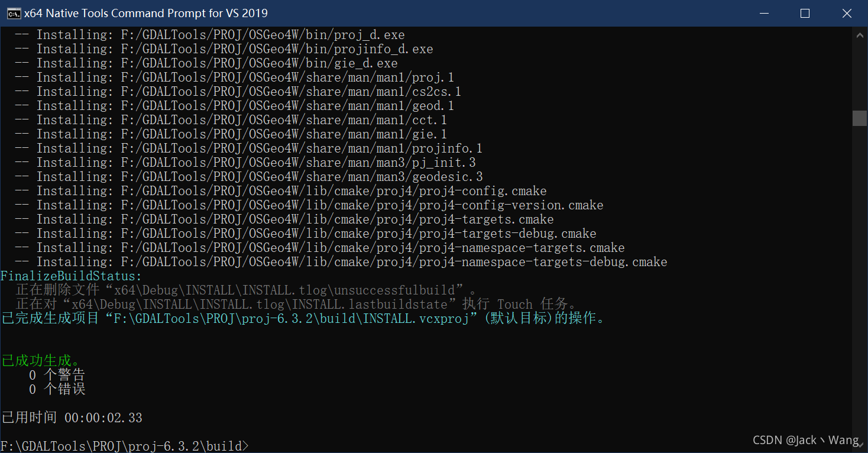Screen dimensions: 868x453
Task: Click the line installing proj4-namespace-targets-debug.cmake
Action: [x=341, y=262]
